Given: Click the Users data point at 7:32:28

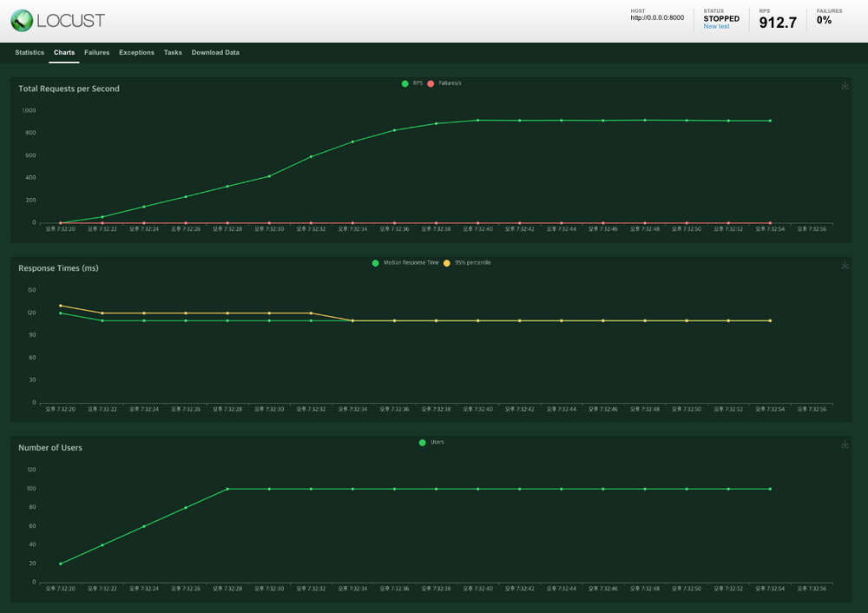Looking at the screenshot, I should pos(227,489).
